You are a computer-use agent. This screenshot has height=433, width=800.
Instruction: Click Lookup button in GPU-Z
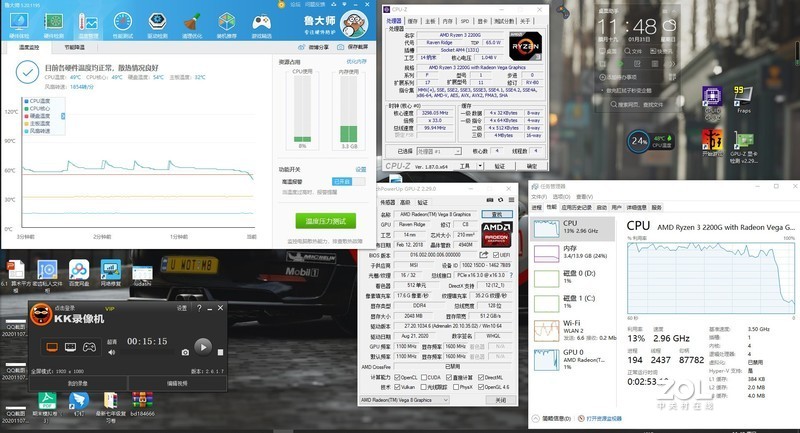click(497, 214)
